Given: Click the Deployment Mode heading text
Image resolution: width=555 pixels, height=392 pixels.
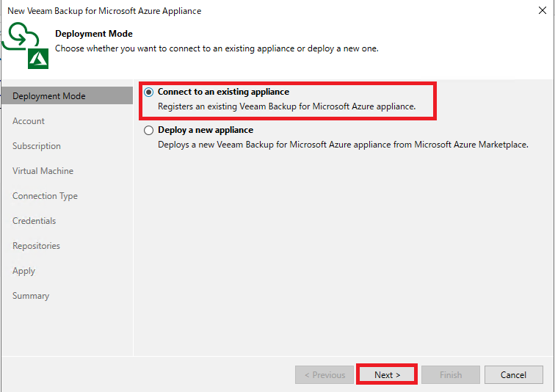Looking at the screenshot, I should [x=94, y=34].
